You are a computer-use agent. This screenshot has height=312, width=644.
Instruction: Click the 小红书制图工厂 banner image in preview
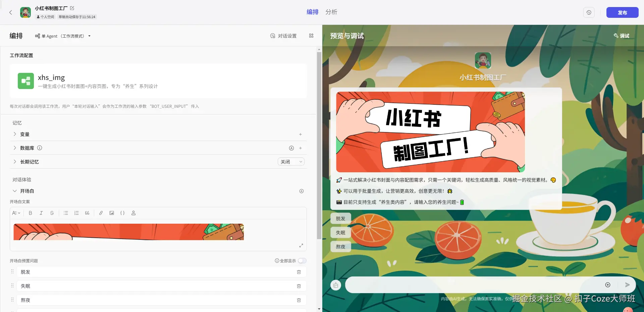click(431, 132)
